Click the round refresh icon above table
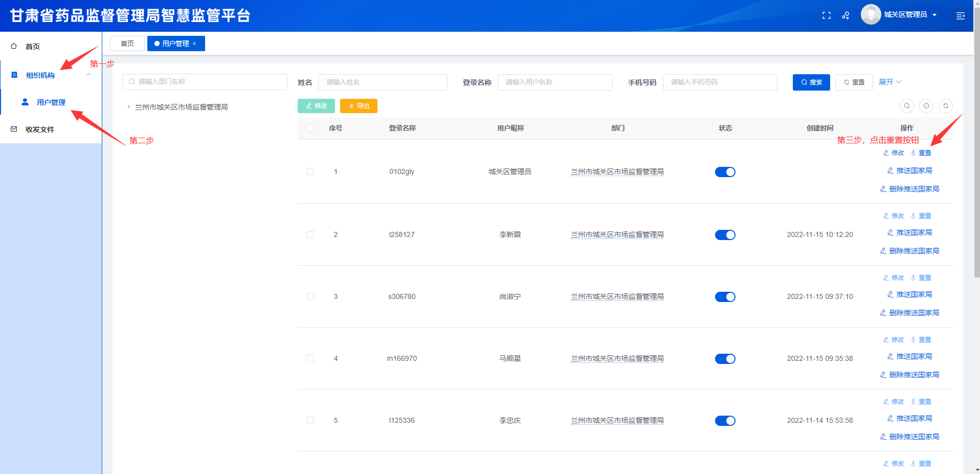 point(946,106)
